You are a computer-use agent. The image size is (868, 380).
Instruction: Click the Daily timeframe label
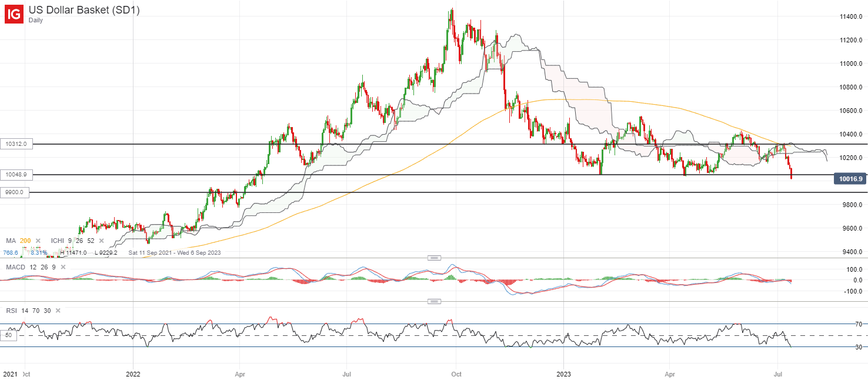click(36, 20)
